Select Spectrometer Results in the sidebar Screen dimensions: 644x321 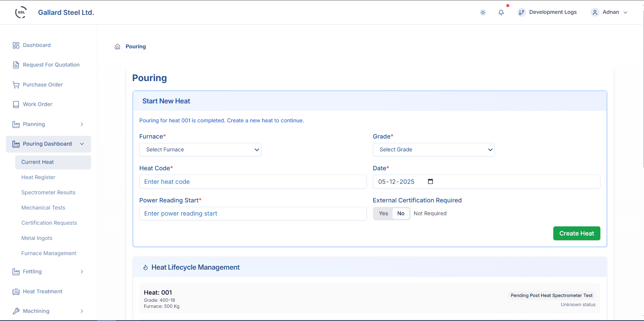click(x=48, y=192)
